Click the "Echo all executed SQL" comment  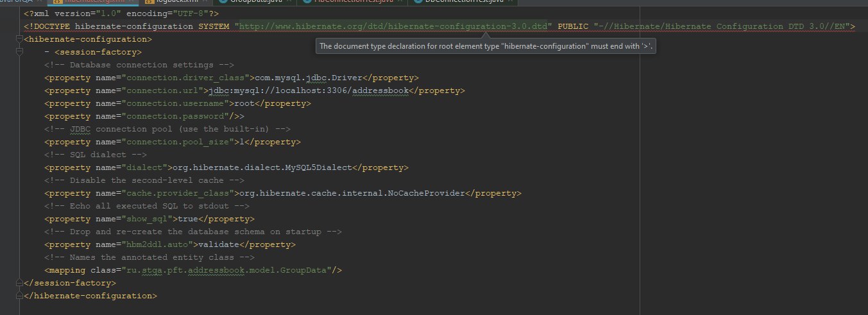point(147,206)
